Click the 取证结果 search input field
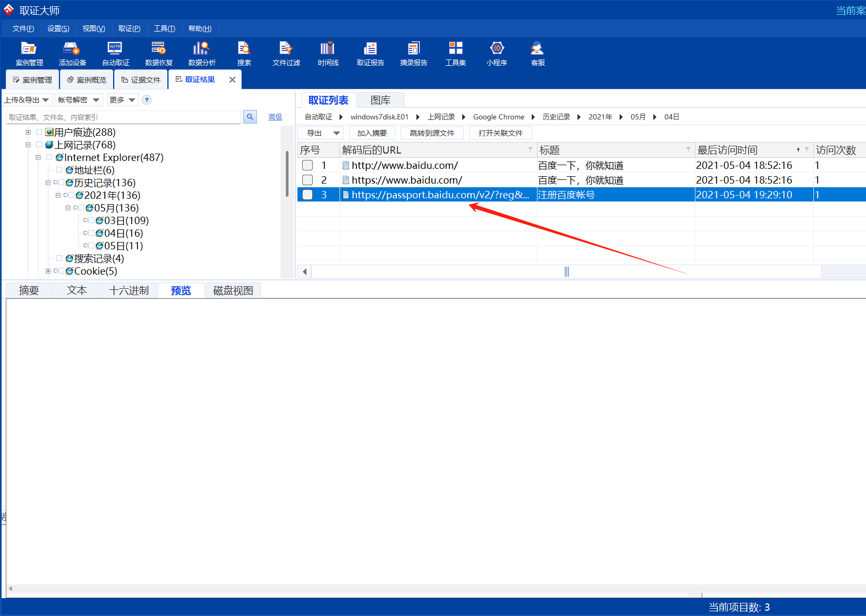Screen dimensions: 866x616 click(x=123, y=117)
